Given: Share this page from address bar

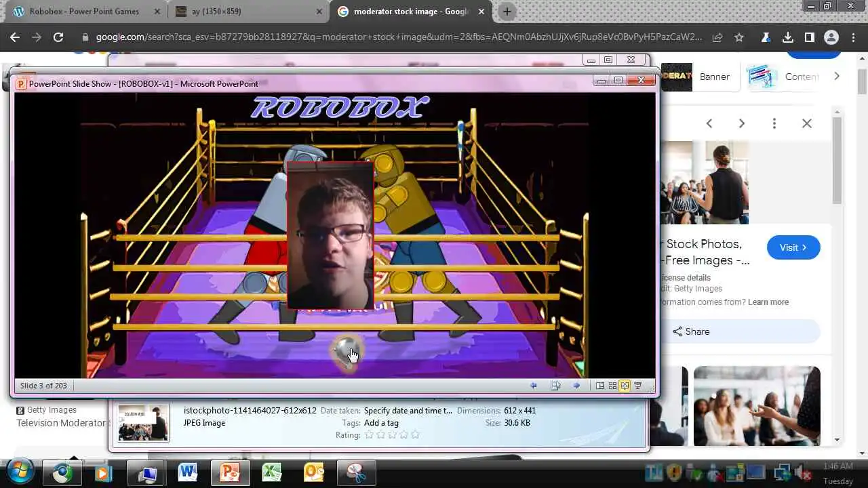Looking at the screenshot, I should tap(717, 37).
